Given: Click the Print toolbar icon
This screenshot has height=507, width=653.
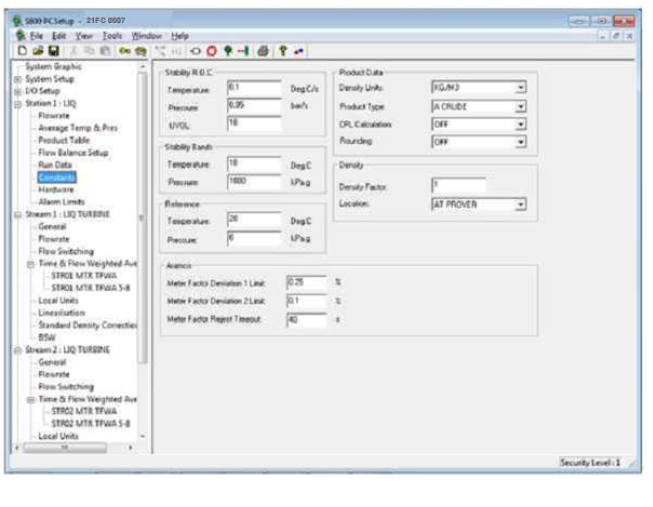Looking at the screenshot, I should [263, 51].
